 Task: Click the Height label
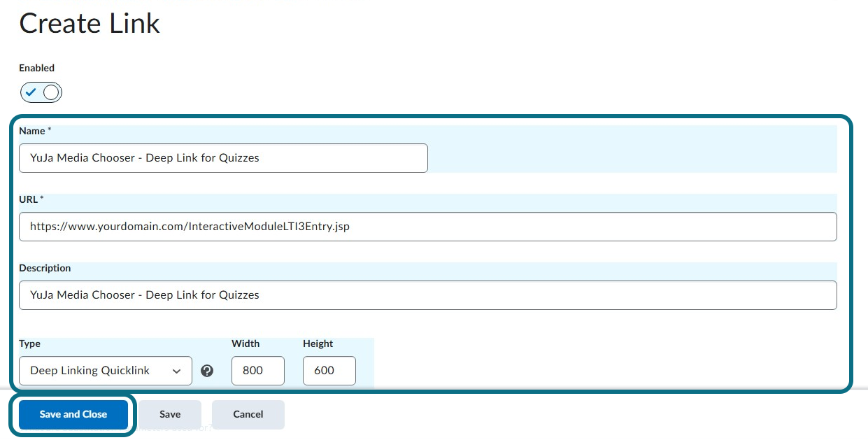point(318,343)
